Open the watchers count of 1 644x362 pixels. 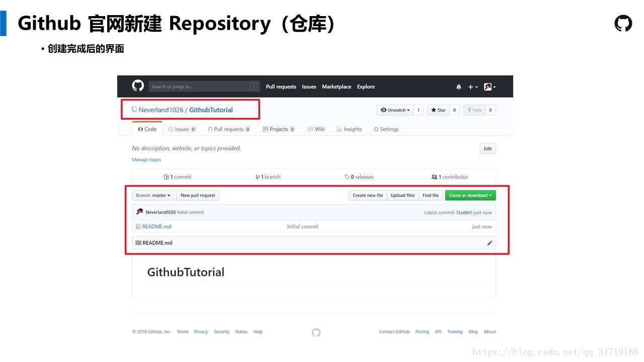click(418, 110)
